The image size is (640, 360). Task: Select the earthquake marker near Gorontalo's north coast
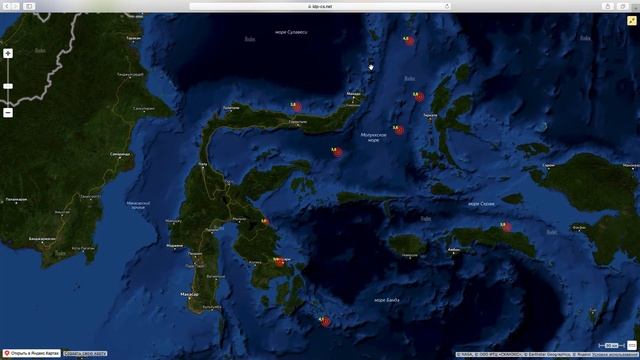297,107
